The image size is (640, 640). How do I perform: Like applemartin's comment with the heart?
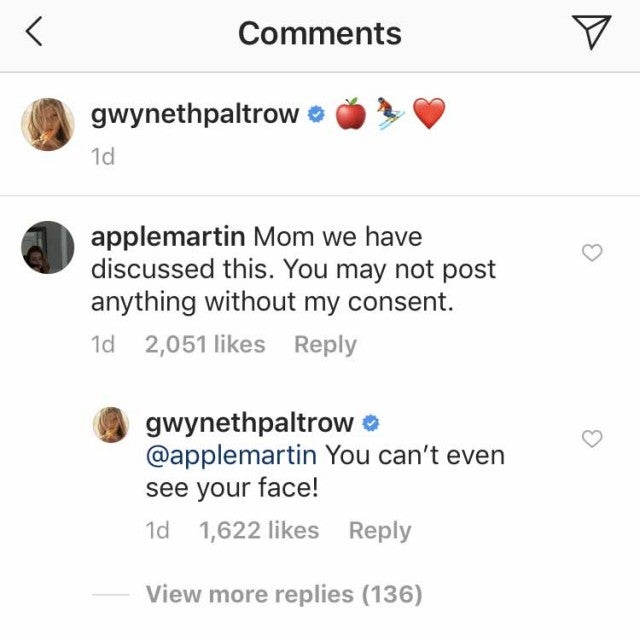point(592,254)
